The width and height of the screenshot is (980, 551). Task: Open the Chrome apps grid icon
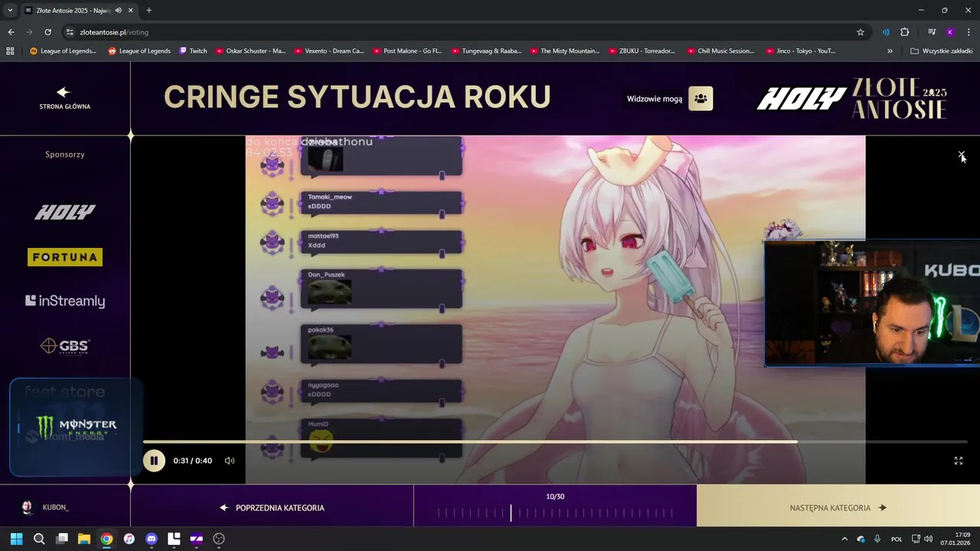tap(10, 51)
